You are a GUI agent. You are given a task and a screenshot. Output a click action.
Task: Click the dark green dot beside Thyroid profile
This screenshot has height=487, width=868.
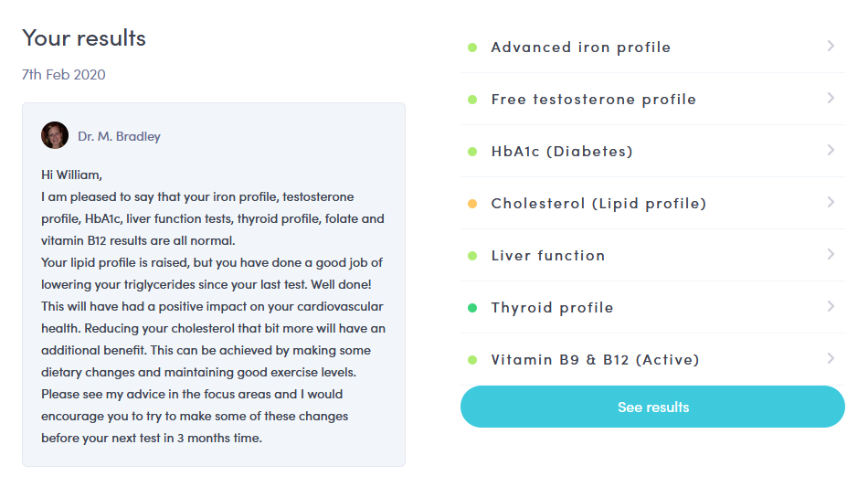coord(472,308)
